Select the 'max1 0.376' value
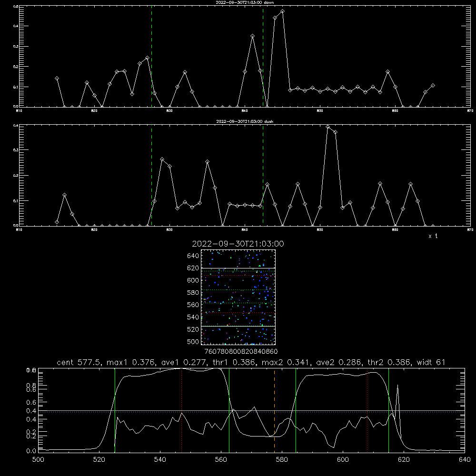Image resolution: width=476 pixels, height=476 pixels. pos(131,362)
